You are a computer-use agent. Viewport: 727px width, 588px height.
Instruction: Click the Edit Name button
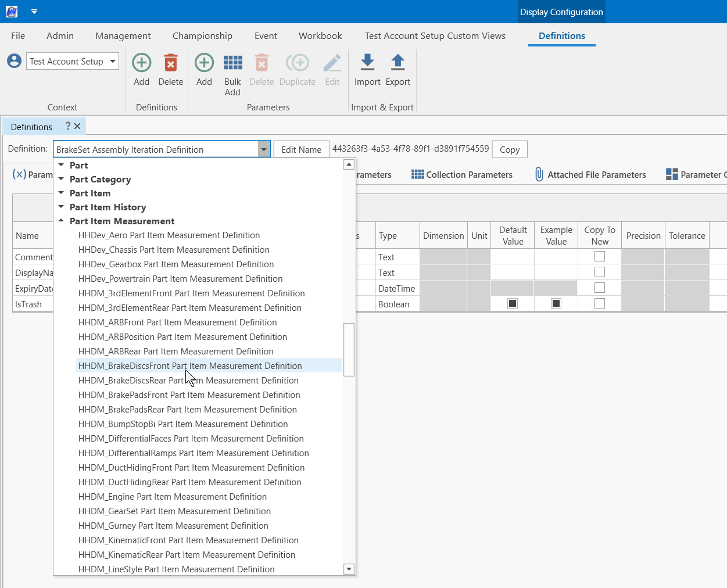tap(301, 149)
